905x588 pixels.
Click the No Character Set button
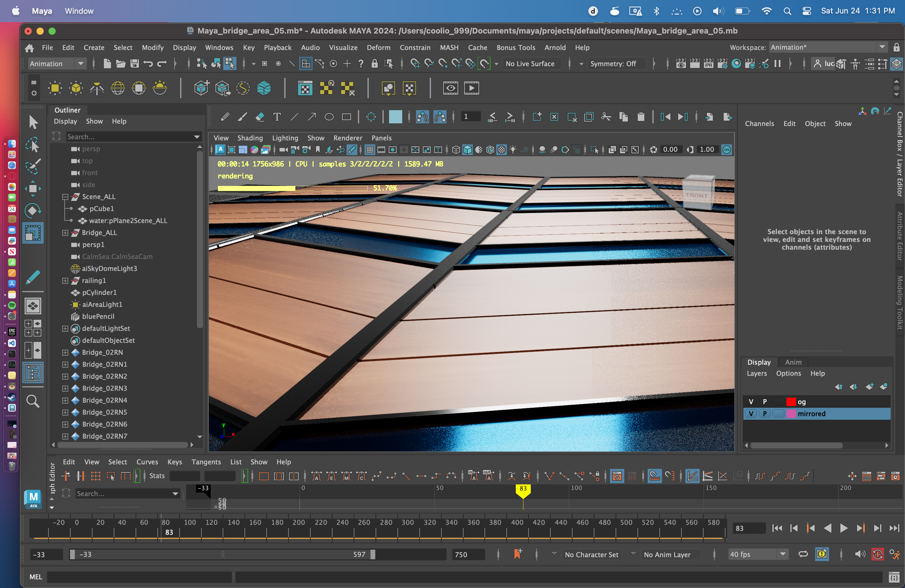tap(592, 554)
